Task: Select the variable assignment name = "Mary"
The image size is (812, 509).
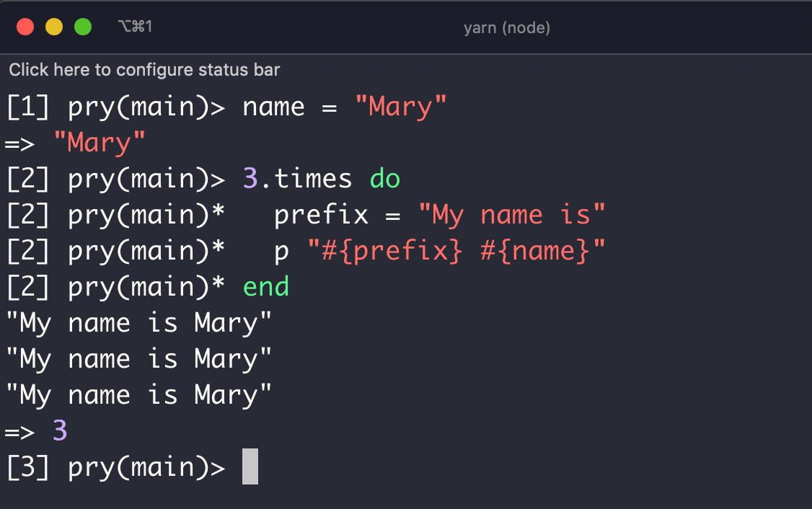Action: click(x=344, y=106)
